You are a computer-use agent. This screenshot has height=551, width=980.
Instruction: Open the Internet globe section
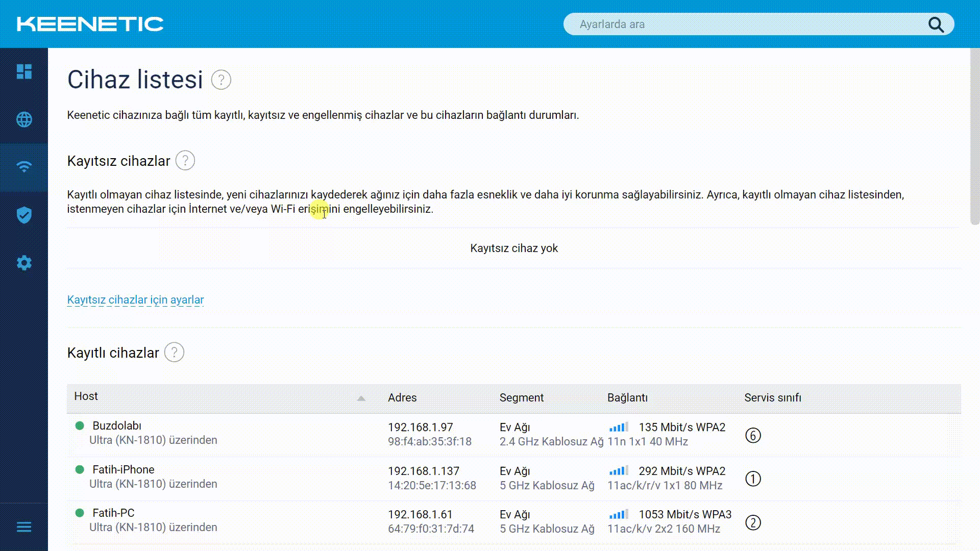pos(24,119)
